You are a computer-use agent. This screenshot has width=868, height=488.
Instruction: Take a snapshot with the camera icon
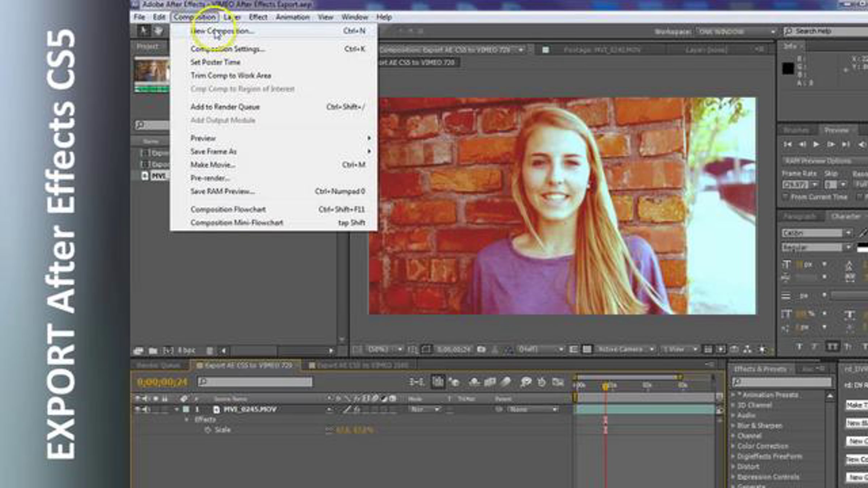[x=480, y=350]
